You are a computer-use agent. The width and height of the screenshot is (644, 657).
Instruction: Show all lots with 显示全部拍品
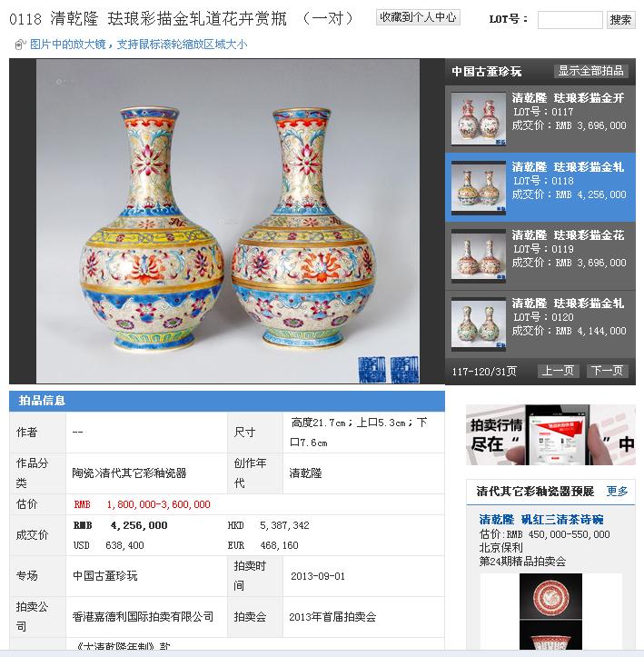coord(590,71)
